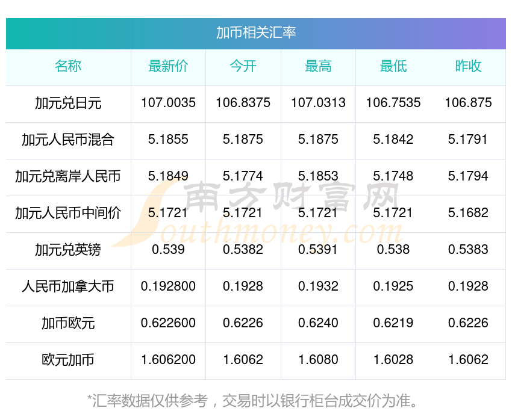Click previous close 106.875
The image size is (512, 420).
[x=468, y=103]
